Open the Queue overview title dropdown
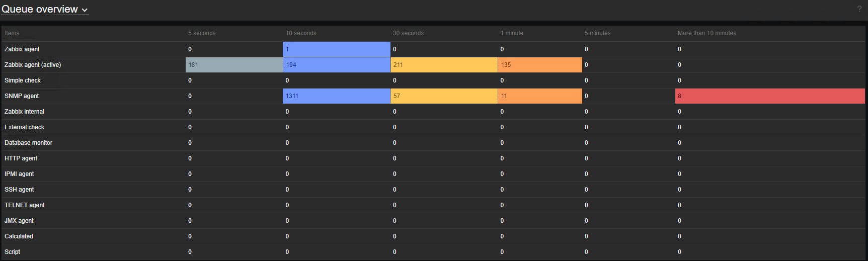This screenshot has height=261, width=868. coord(45,10)
